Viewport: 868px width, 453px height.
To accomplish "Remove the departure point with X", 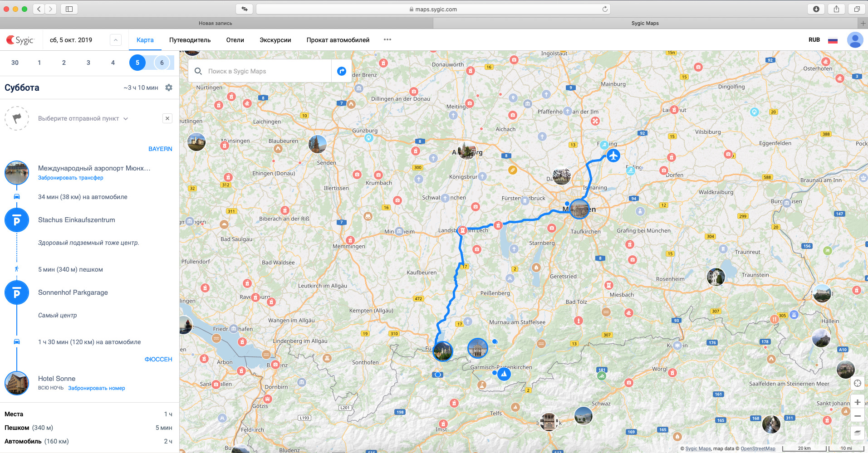I will pos(167,118).
